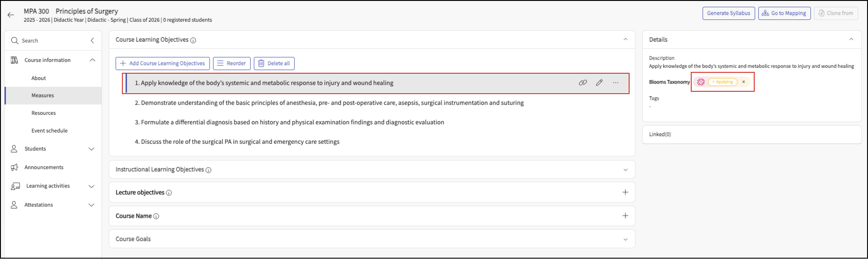Expand the Lecture objectives plus icon
Viewport: 868px width, 260px height.
[625, 192]
